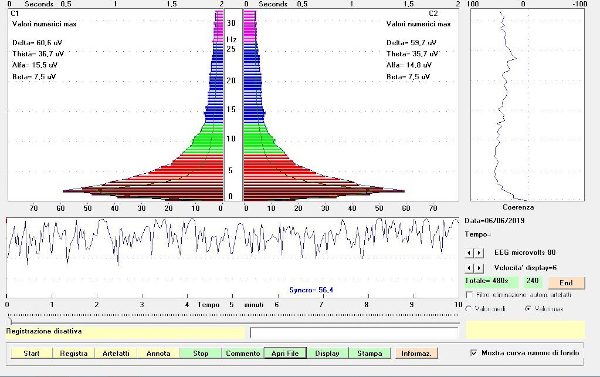Increase EEG microvolts with right arrow

pos(479,253)
